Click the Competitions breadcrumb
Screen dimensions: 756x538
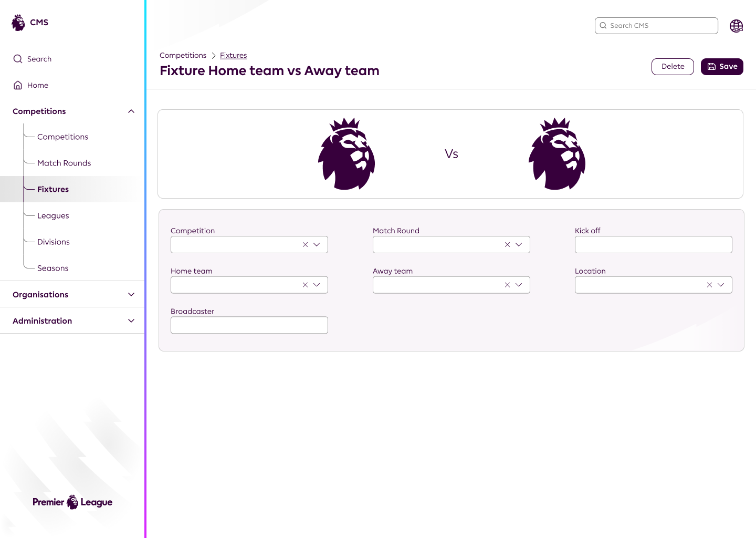click(x=183, y=56)
